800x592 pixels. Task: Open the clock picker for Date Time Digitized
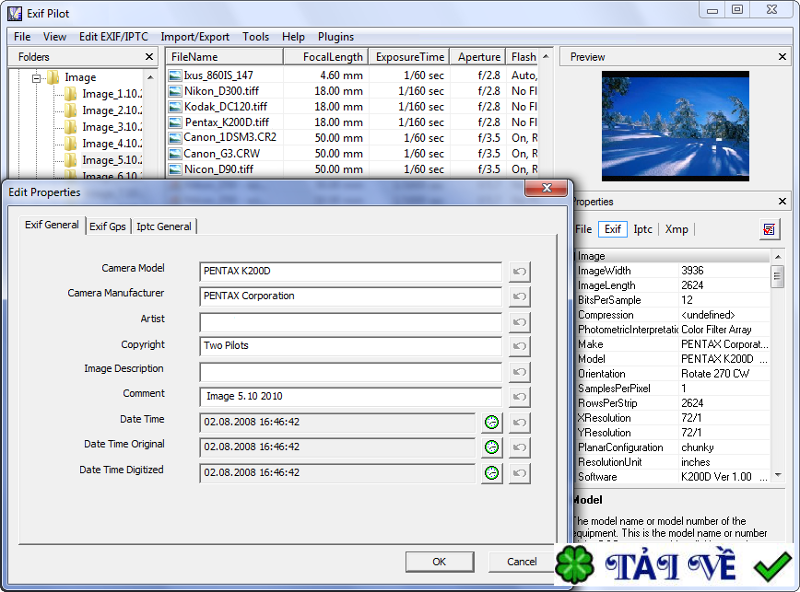click(x=492, y=473)
